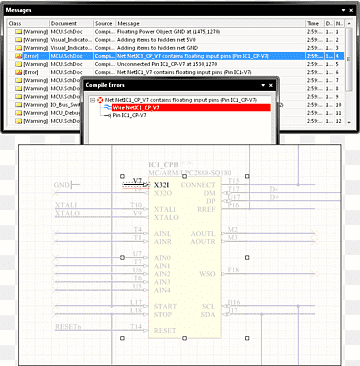Sort messages by Class column header
This screenshot has width=360, height=366.
(28, 24)
